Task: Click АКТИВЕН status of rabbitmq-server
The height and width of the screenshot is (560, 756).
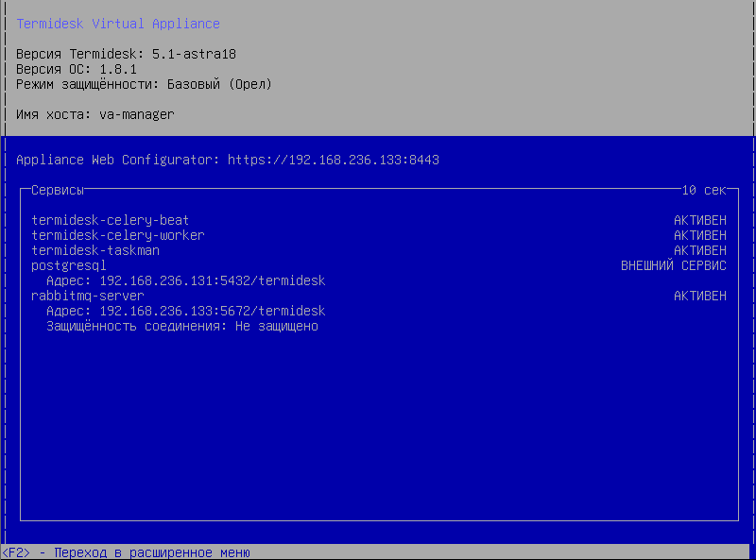Action: pyautogui.click(x=699, y=296)
